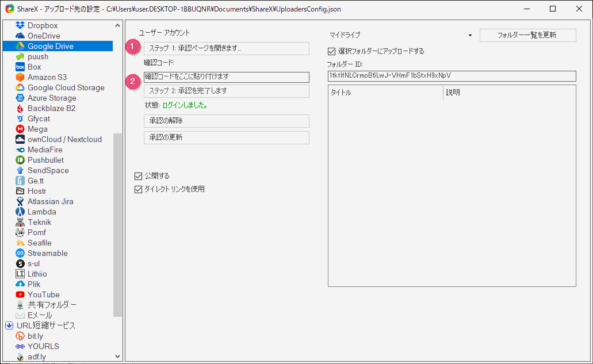Toggle the 選択フォルダーにアップロードする checkbox
The image size is (593, 364).
[x=332, y=51]
